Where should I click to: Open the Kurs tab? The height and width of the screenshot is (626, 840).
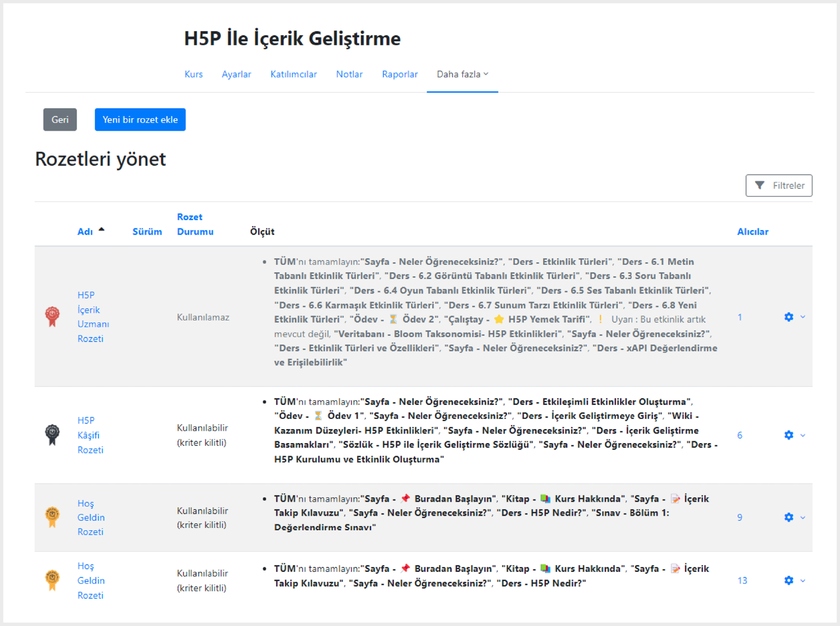(x=193, y=74)
